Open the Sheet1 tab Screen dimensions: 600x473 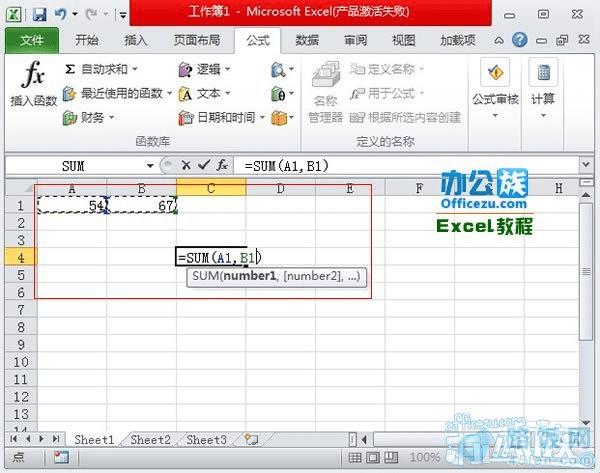click(94, 440)
